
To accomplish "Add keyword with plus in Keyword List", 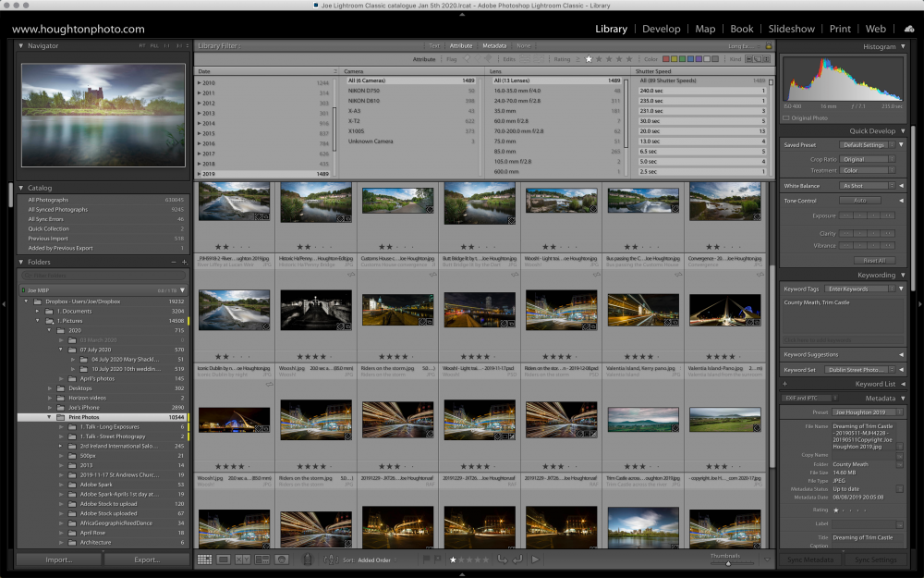I will pos(784,384).
